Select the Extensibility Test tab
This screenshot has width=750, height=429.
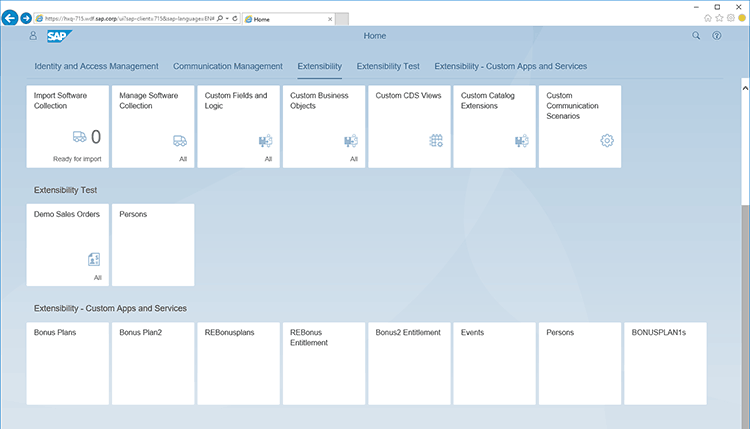click(388, 66)
